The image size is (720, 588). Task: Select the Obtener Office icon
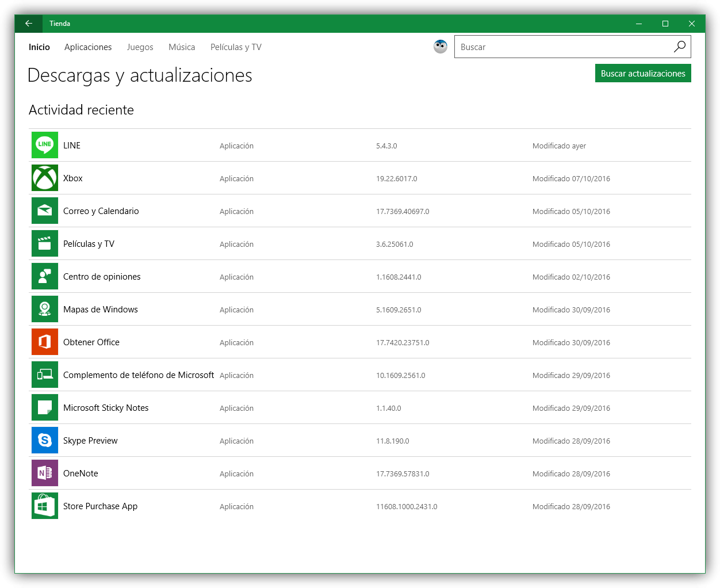pyautogui.click(x=45, y=342)
